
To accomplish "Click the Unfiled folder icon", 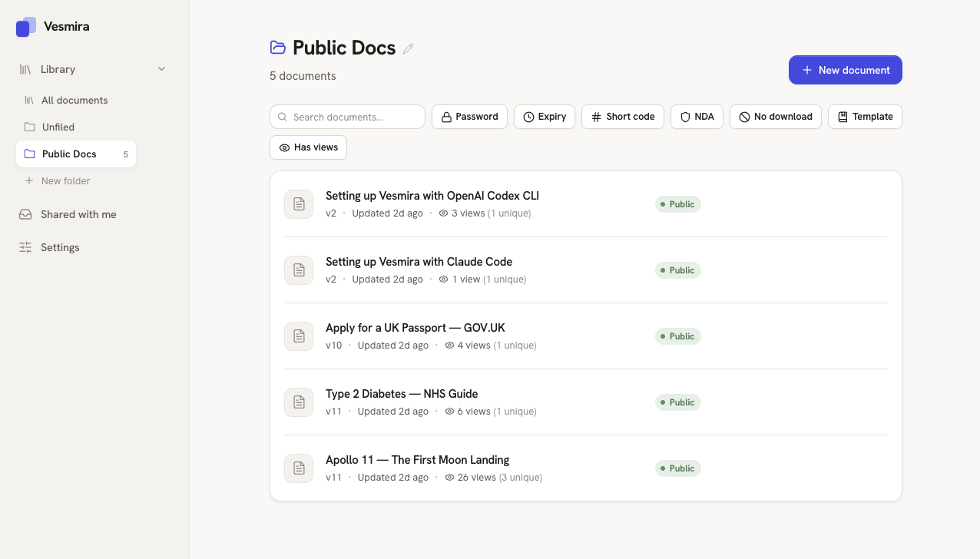I will point(29,127).
